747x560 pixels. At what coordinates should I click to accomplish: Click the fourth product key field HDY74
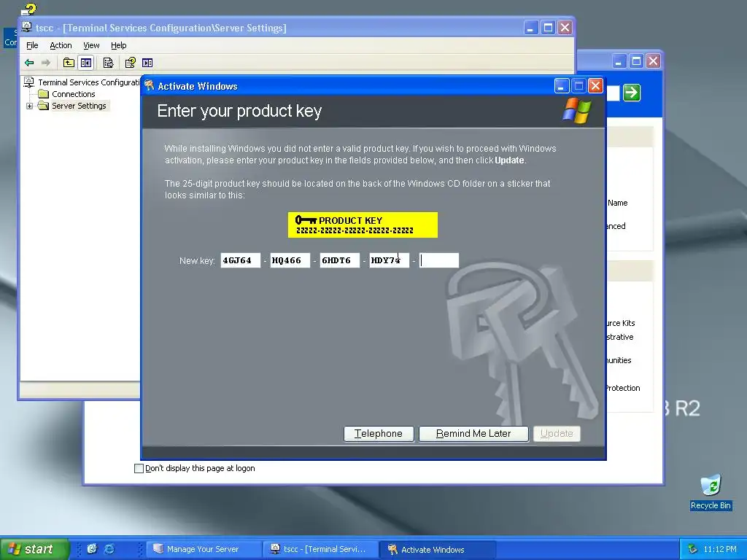pyautogui.click(x=390, y=260)
